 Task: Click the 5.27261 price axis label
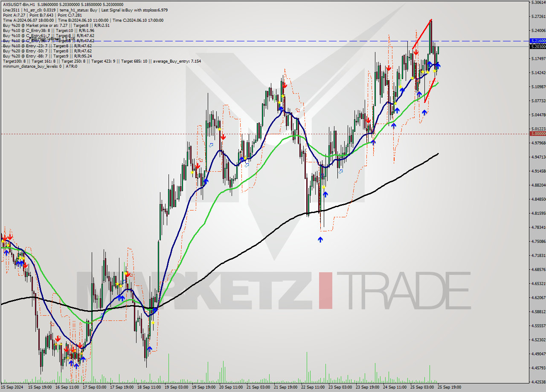(538, 17)
